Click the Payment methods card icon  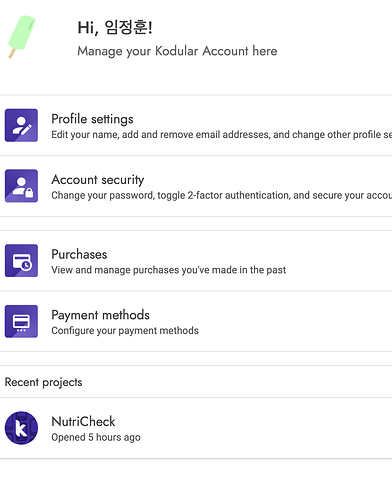(21, 321)
